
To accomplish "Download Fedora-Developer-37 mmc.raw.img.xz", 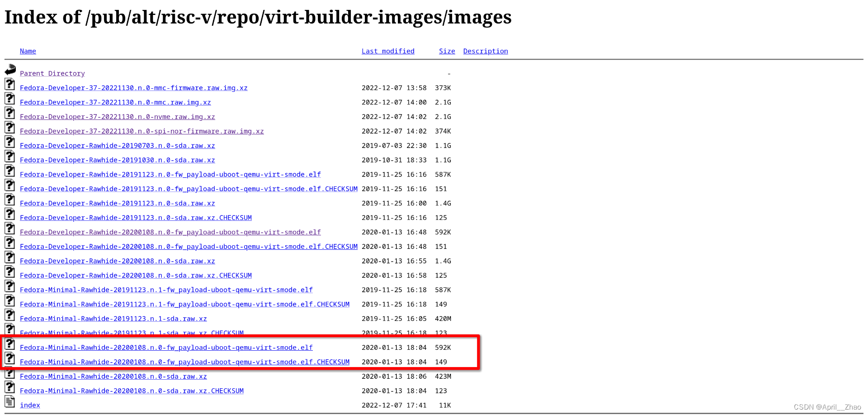I will [115, 102].
